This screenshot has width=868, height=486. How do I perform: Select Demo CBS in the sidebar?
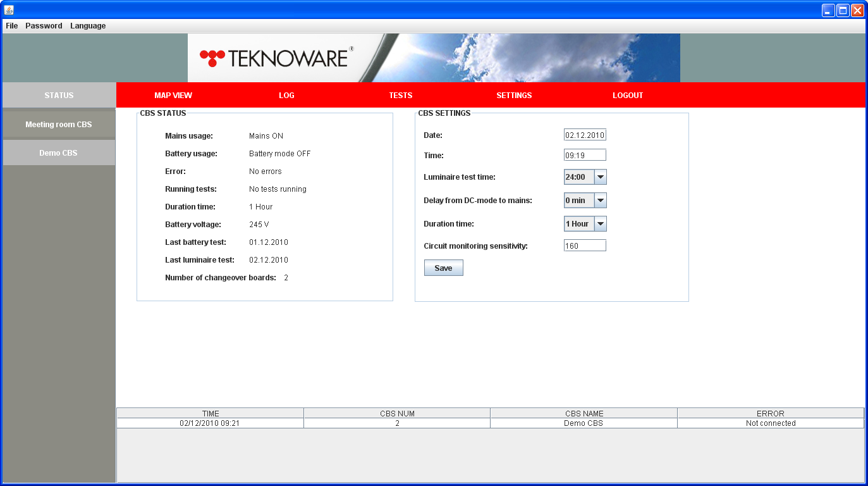click(x=59, y=153)
